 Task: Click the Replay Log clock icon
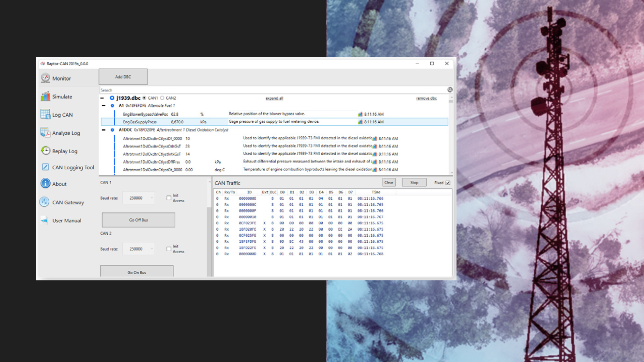[x=46, y=150]
